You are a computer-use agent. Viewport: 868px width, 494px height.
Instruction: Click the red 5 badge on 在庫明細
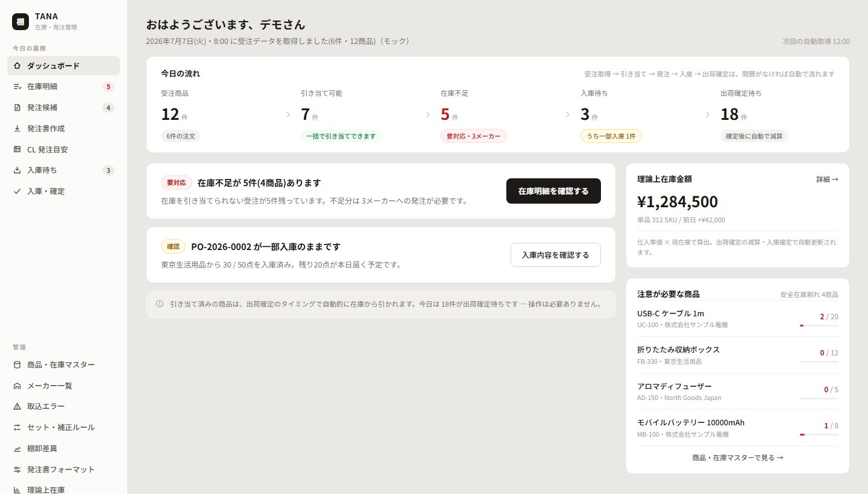click(108, 87)
